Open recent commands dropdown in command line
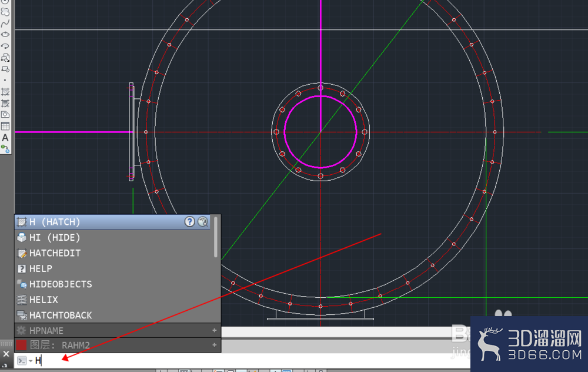Screen dimensions: 588x372 tap(31, 361)
